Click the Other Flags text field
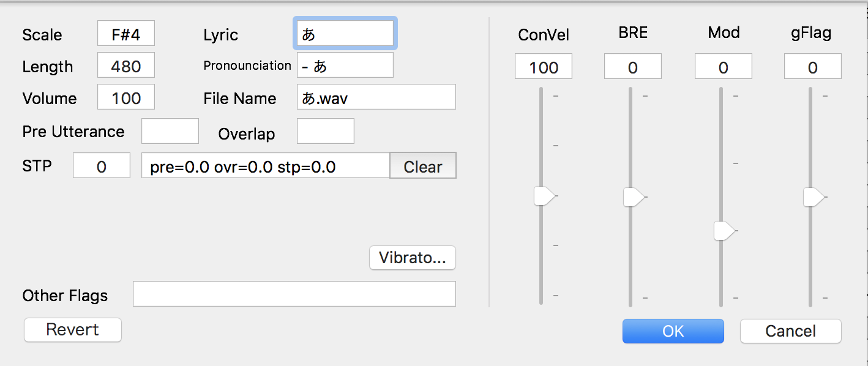This screenshot has width=868, height=366. tap(294, 294)
